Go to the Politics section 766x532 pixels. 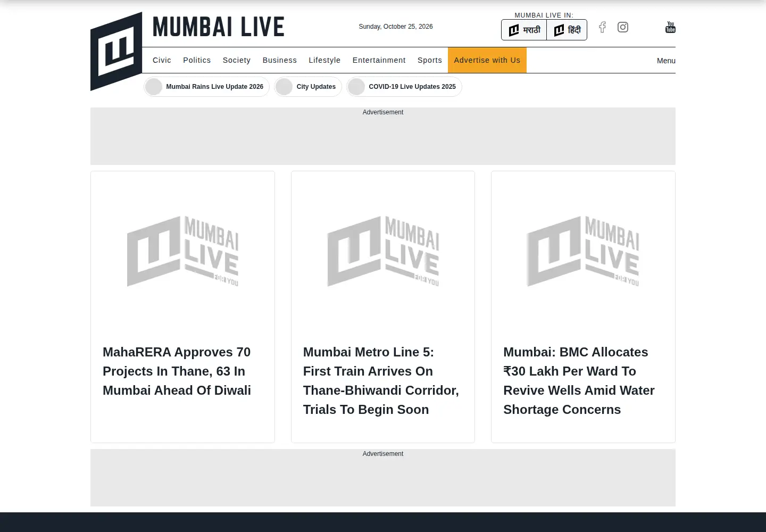click(197, 60)
